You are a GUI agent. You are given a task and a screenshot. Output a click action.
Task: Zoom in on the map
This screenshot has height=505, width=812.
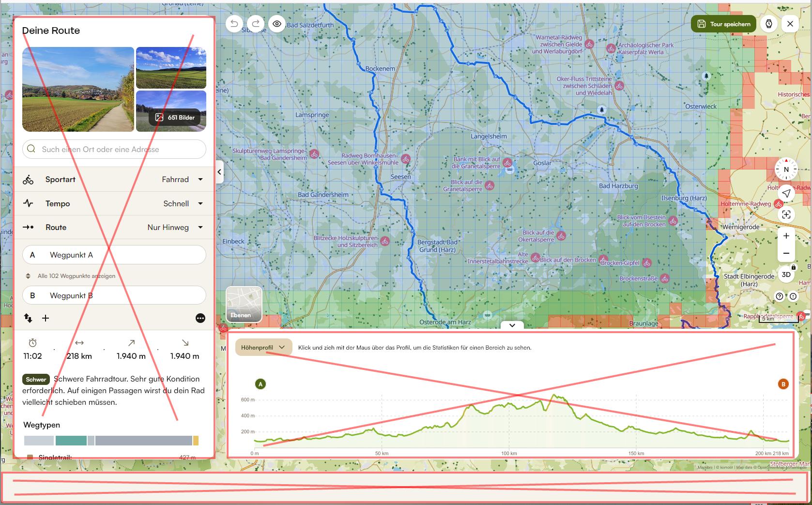tap(786, 236)
